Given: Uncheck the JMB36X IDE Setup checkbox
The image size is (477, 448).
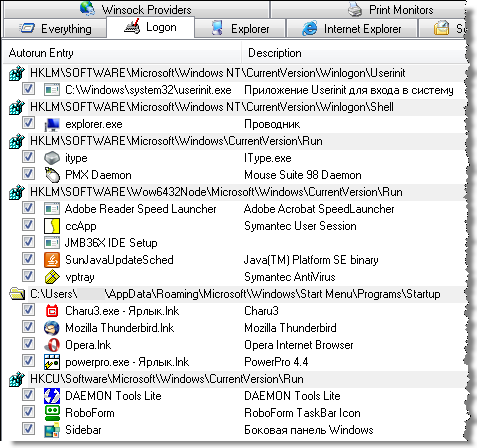Looking at the screenshot, I should tap(28, 242).
